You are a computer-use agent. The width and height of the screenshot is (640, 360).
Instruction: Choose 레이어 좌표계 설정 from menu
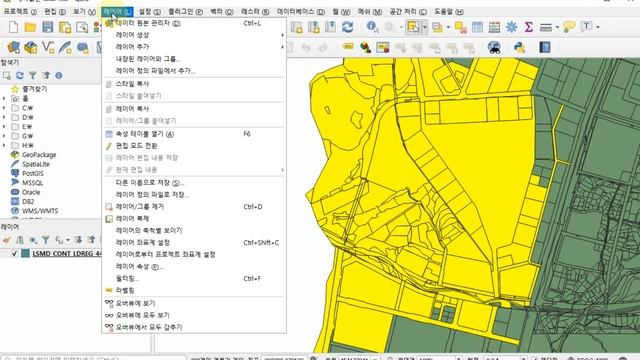(194, 242)
